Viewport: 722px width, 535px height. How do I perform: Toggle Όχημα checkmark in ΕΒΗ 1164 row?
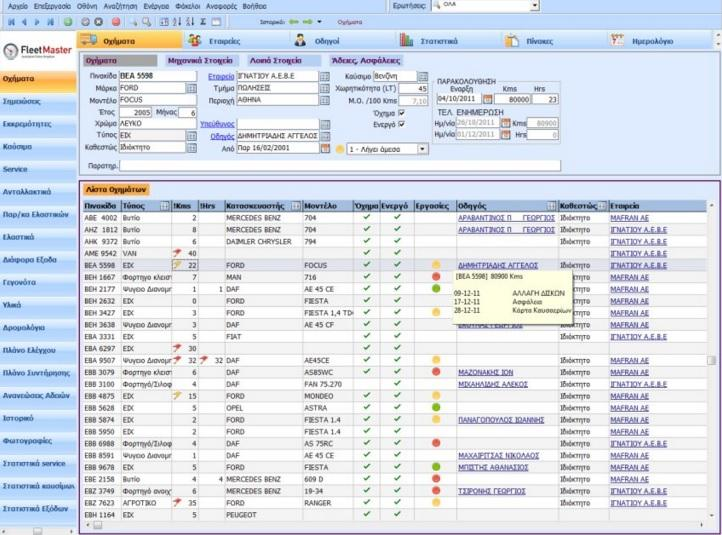coord(367,514)
